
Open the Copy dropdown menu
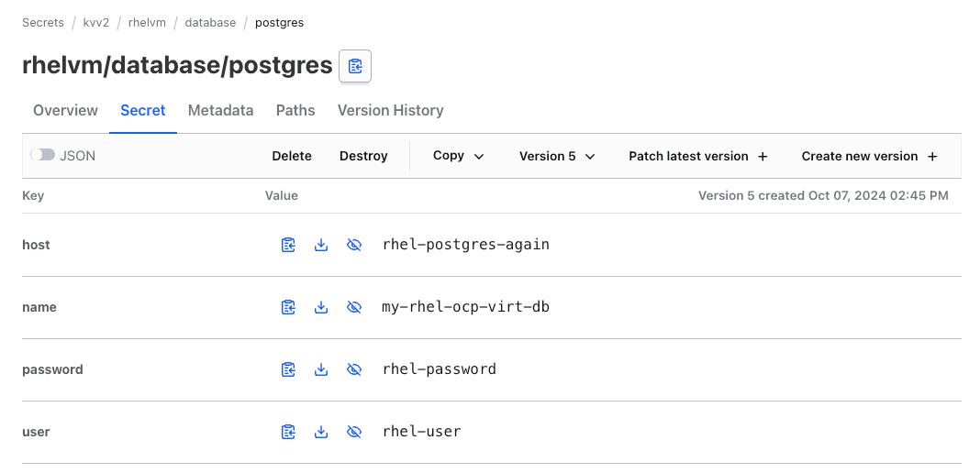pos(458,156)
